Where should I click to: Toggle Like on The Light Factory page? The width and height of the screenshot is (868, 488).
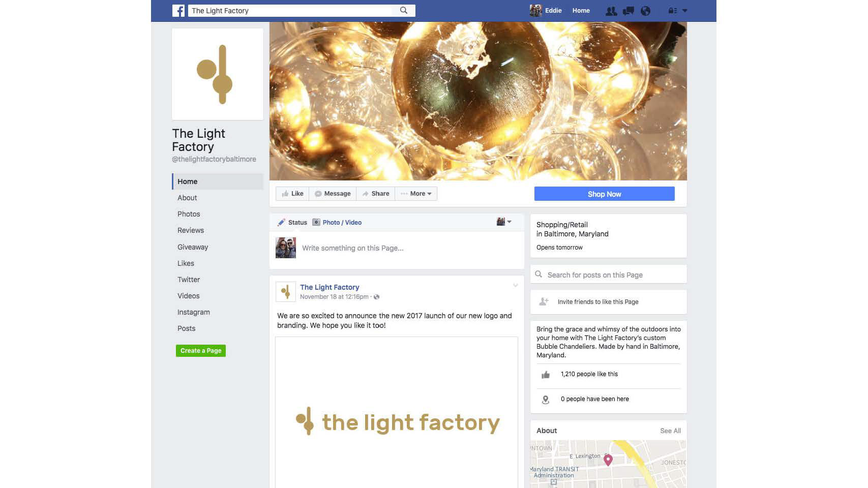click(292, 194)
